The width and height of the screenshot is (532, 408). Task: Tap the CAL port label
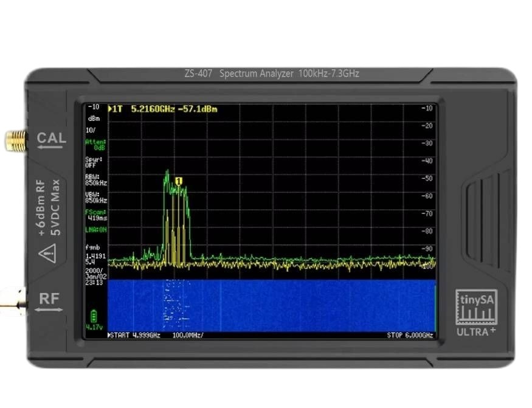tap(51, 138)
